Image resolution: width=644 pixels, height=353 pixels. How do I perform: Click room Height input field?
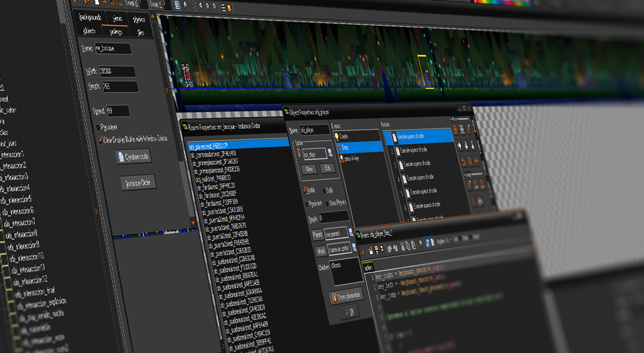tap(120, 86)
